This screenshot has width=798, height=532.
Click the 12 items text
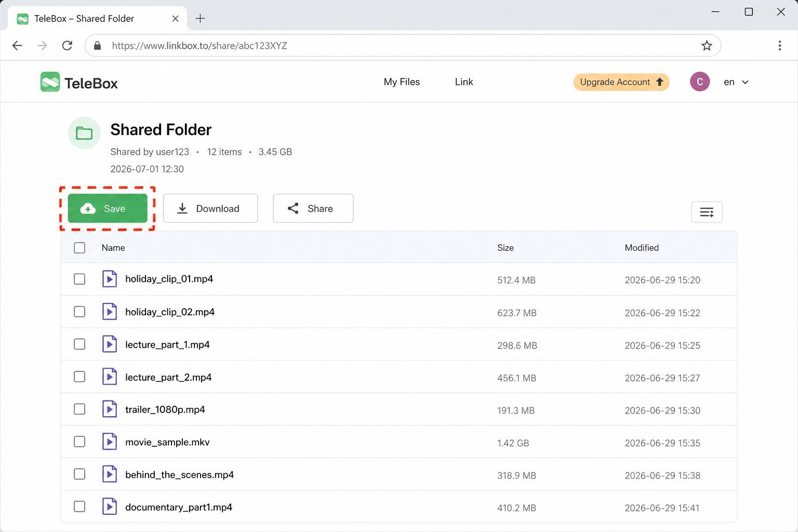(224, 152)
